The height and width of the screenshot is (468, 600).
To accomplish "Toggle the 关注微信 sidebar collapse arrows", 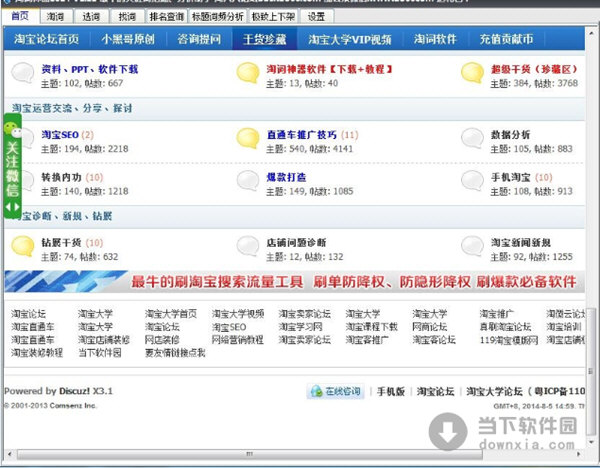I will pyautogui.click(x=12, y=207).
